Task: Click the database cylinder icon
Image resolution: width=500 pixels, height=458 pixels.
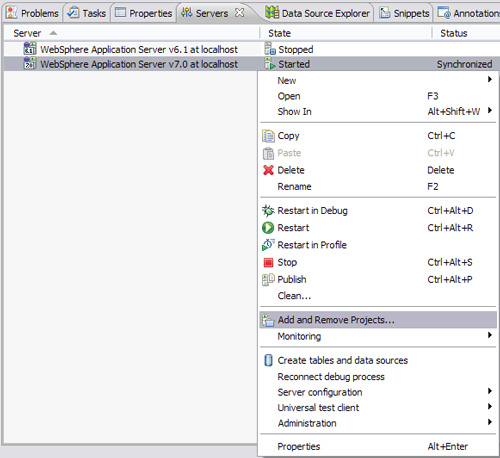Action: (268, 360)
